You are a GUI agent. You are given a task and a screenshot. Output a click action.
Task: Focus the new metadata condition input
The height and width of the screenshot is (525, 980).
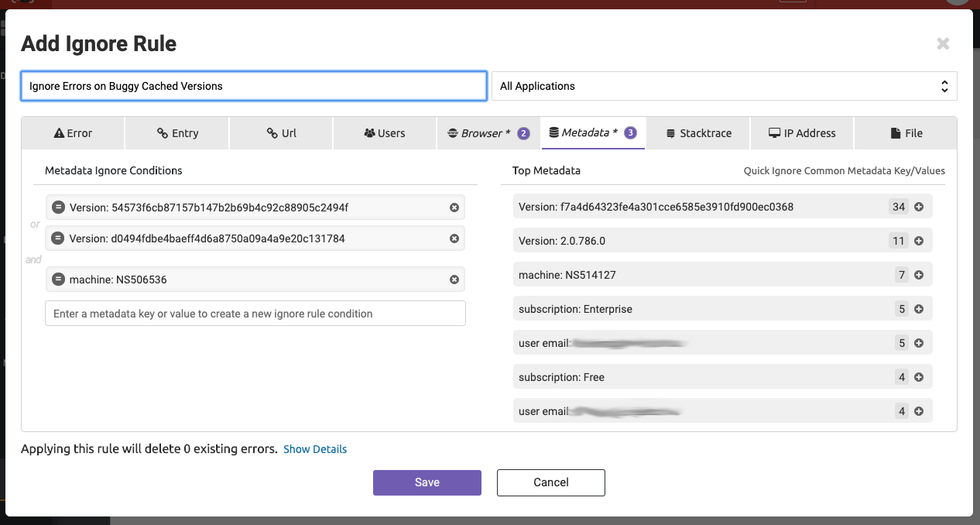click(x=255, y=314)
